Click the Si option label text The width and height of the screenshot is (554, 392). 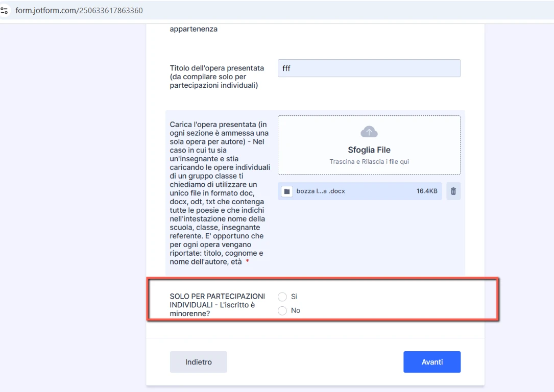point(294,297)
